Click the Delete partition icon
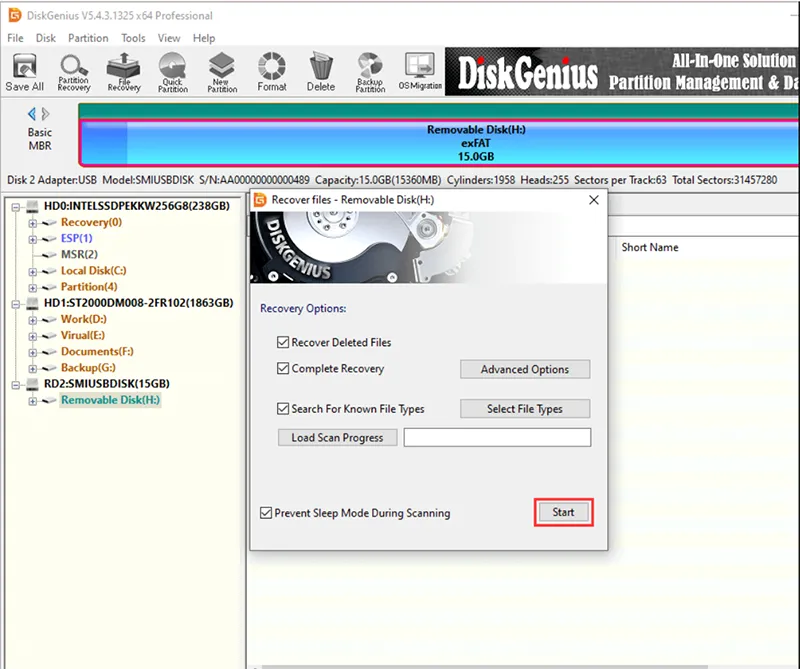 (320, 70)
